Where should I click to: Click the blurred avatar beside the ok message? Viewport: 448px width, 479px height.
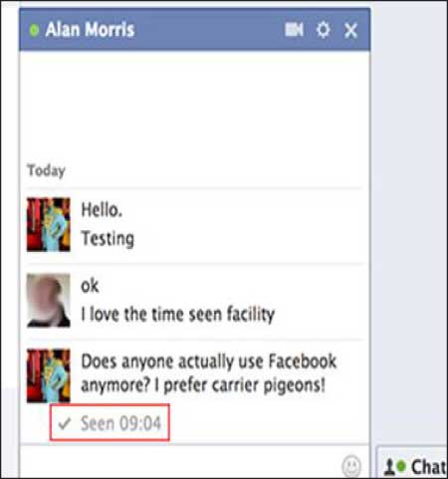pyautogui.click(x=49, y=300)
